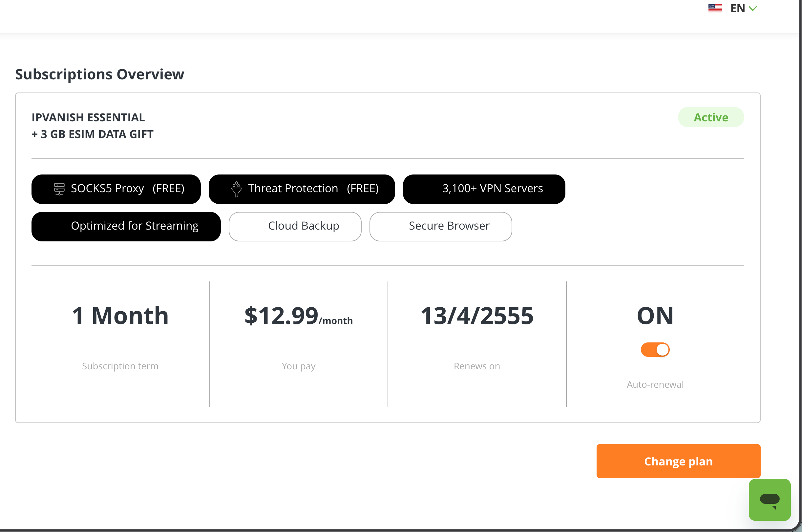Viewport: 802px width, 532px height.
Task: Click the 13/4/2555 renewal date
Action: [476, 316]
